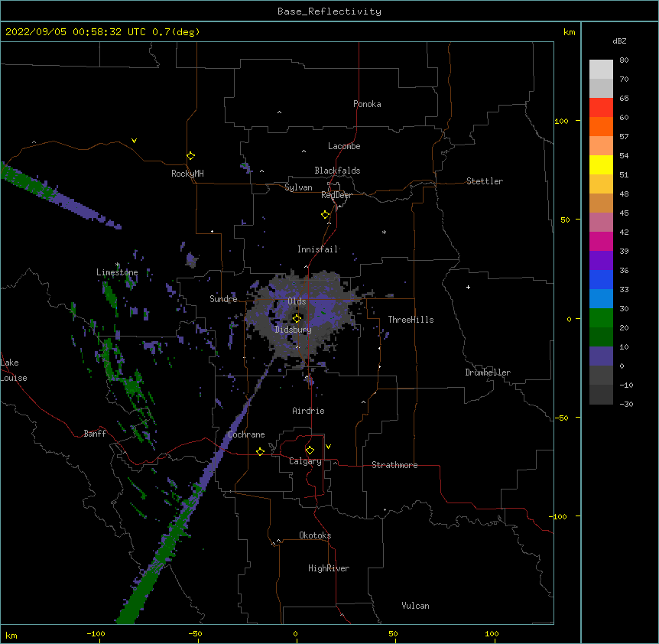
Task: Click the white asterisk marker above Limestone
Action: point(118,265)
